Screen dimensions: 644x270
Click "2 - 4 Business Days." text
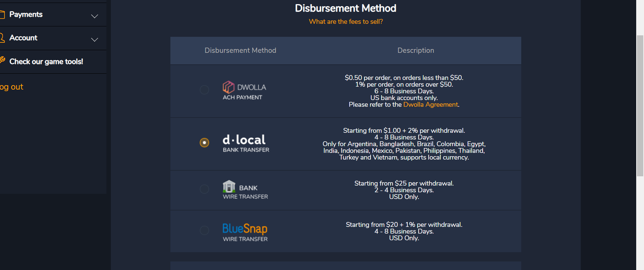(x=404, y=190)
